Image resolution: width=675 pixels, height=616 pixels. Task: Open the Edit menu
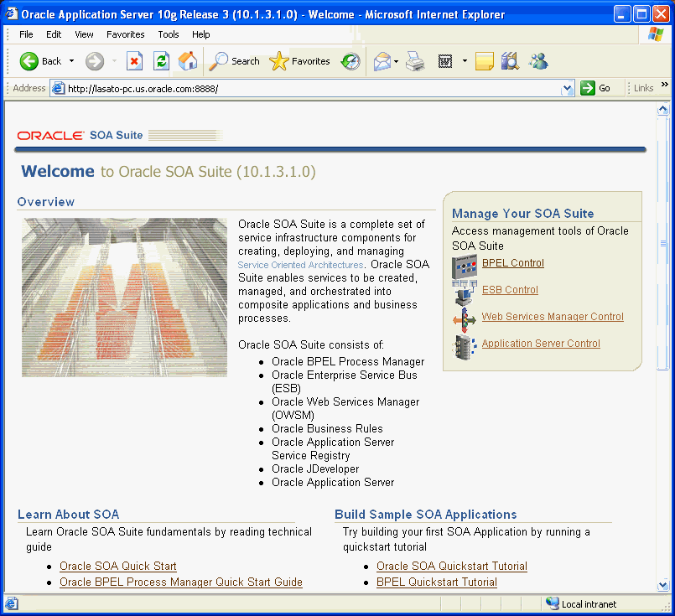point(54,34)
